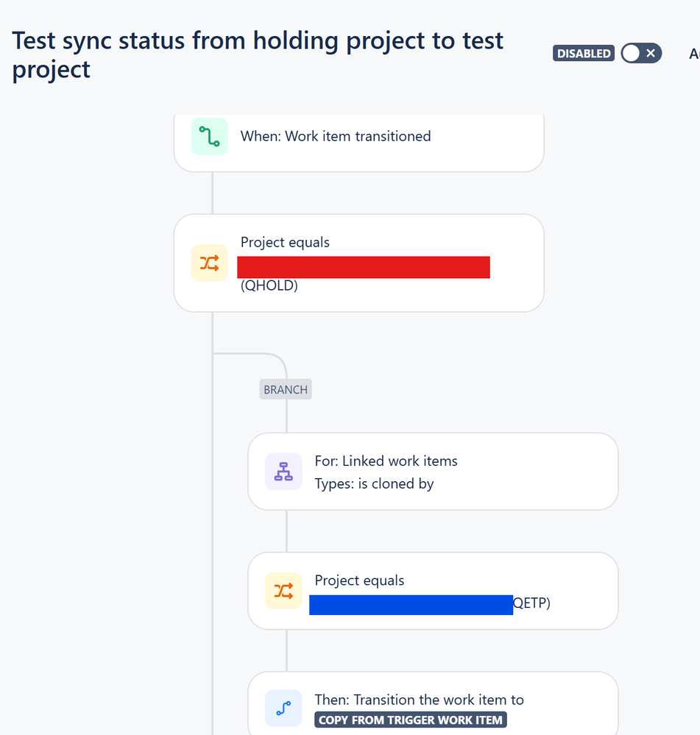Click the rule title heading text
The width and height of the screenshot is (700, 735).
(x=258, y=55)
